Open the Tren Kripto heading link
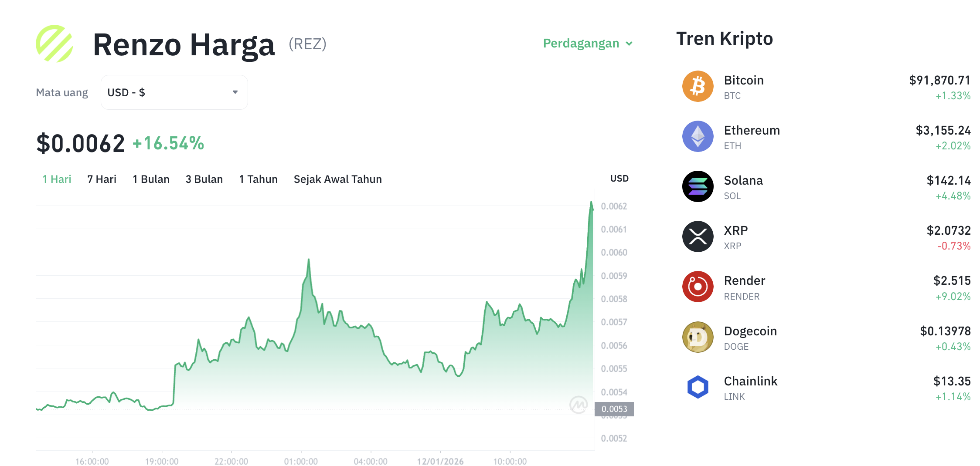 pos(725,39)
